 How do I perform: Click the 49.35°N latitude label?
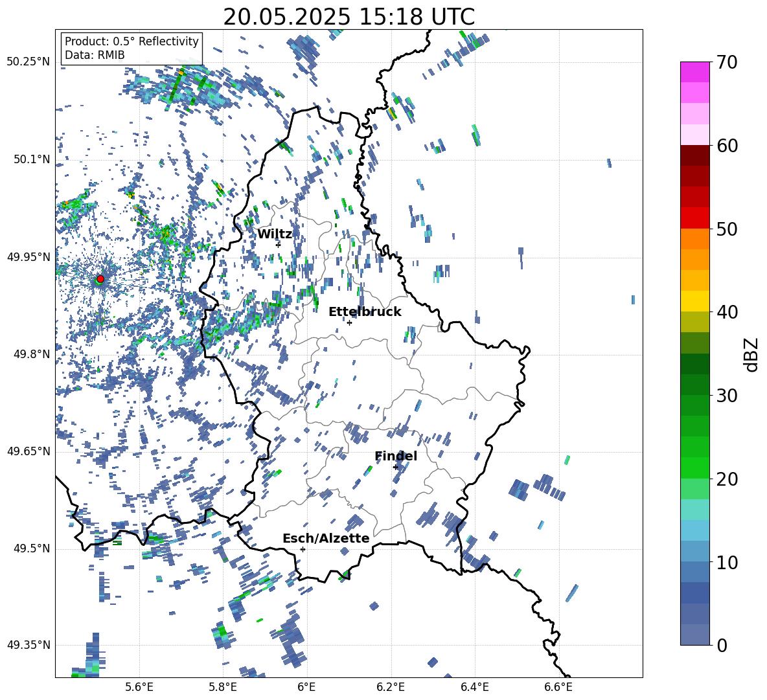pos(29,645)
